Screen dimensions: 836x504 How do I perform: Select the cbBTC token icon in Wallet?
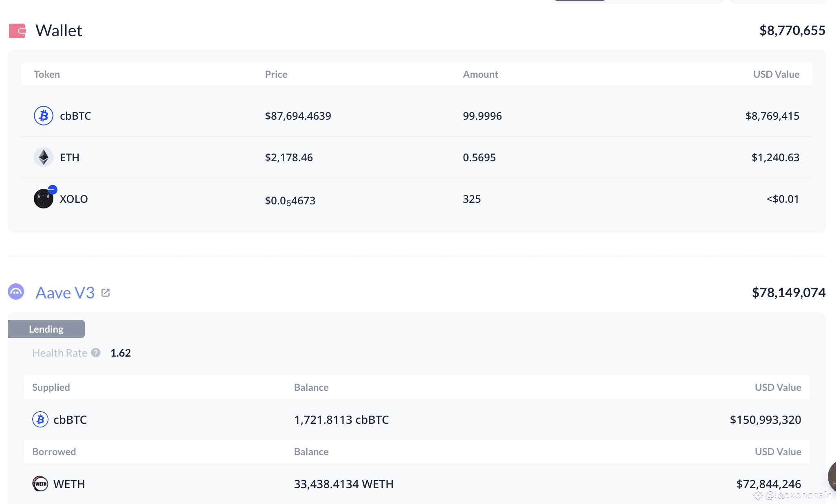click(43, 116)
